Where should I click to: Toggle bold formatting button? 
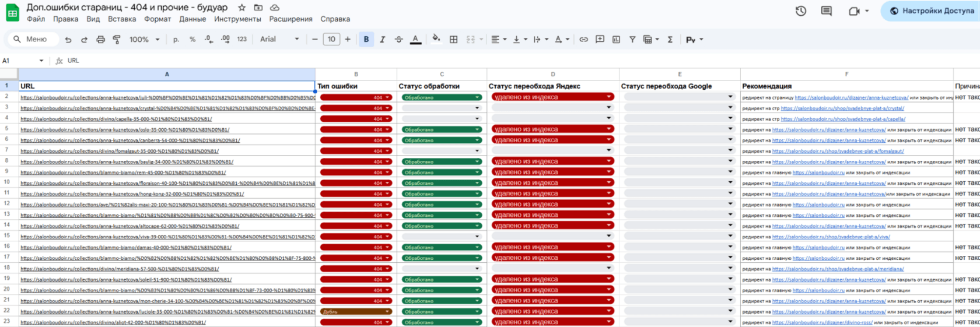tap(366, 40)
